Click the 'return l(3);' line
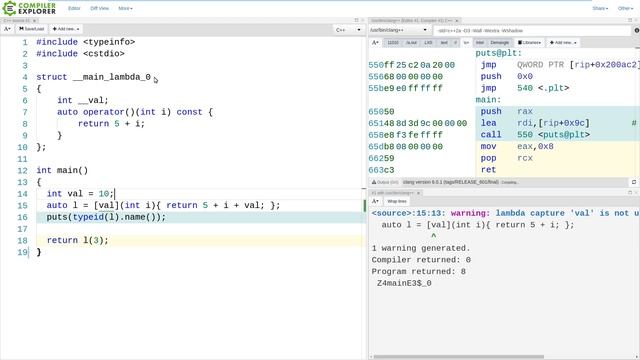Screen dimensions: 640x360 click(78, 240)
